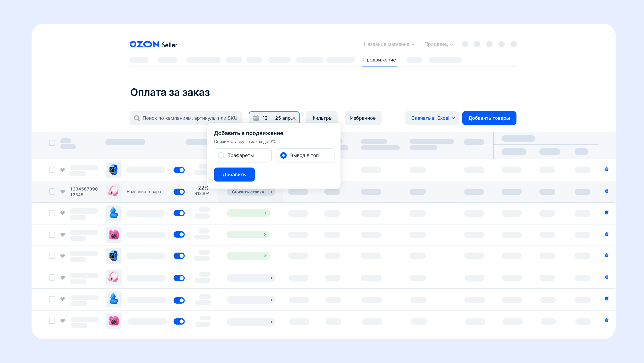Viewport: 644px width, 363px height.
Task: Delete the row with product 1234567890
Action: (x=607, y=191)
